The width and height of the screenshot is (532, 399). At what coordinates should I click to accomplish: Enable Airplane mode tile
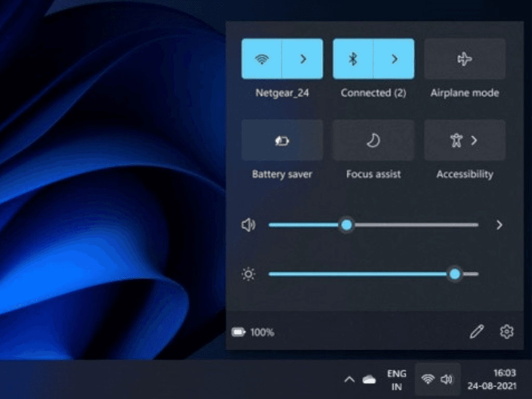tap(464, 59)
